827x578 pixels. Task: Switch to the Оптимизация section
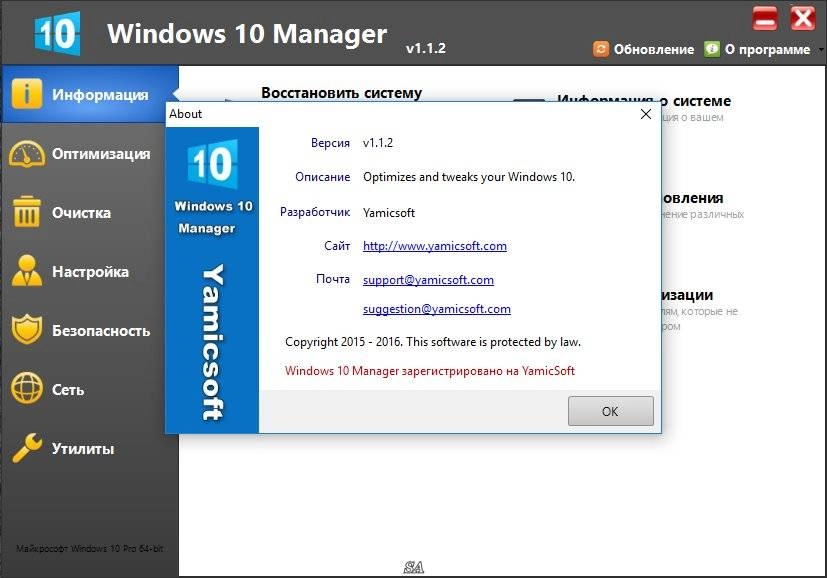point(90,154)
